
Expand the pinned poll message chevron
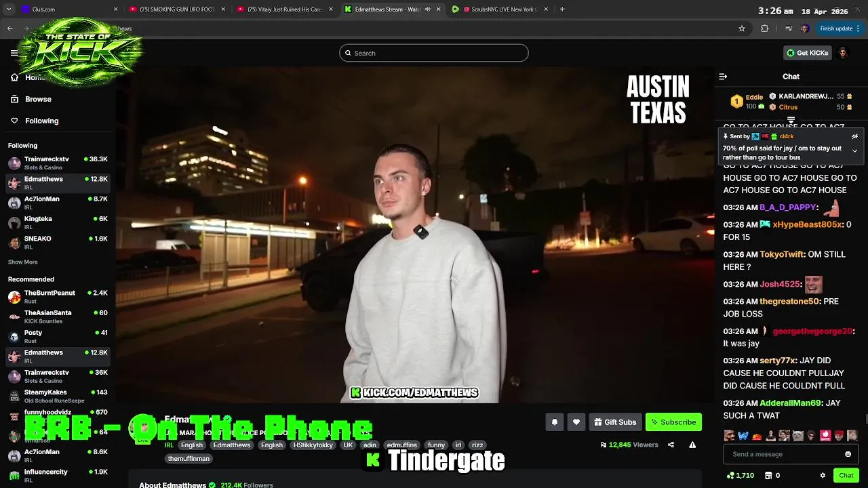(x=854, y=150)
